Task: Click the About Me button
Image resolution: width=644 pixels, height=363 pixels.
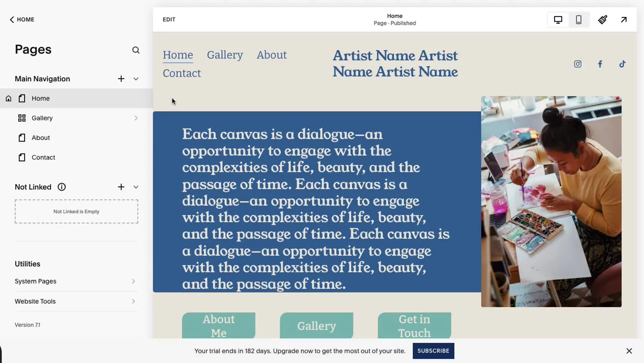Action: point(219,326)
